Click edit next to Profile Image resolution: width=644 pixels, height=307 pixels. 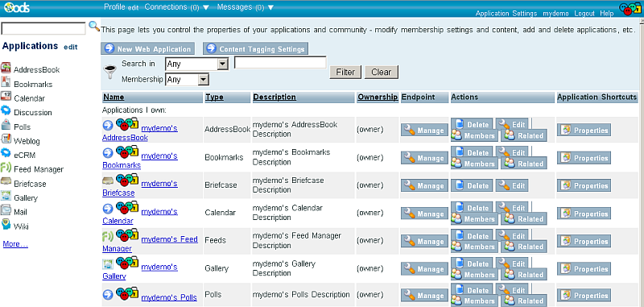[x=133, y=8]
